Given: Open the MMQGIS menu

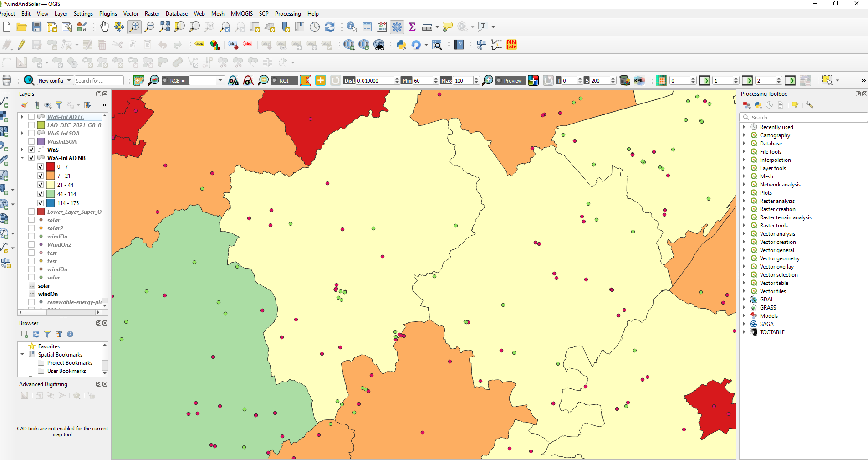Looking at the screenshot, I should pyautogui.click(x=241, y=13).
